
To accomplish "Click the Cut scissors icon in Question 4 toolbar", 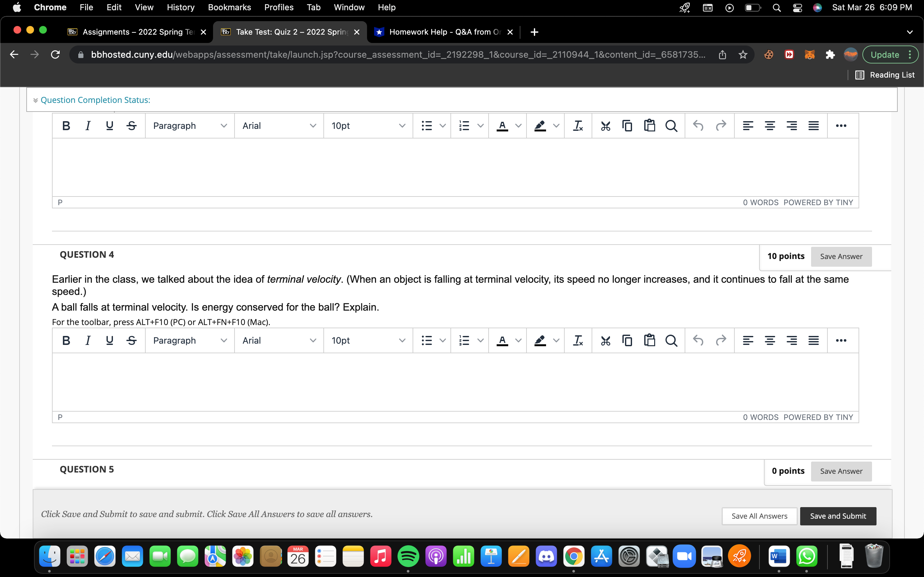I will coord(605,340).
